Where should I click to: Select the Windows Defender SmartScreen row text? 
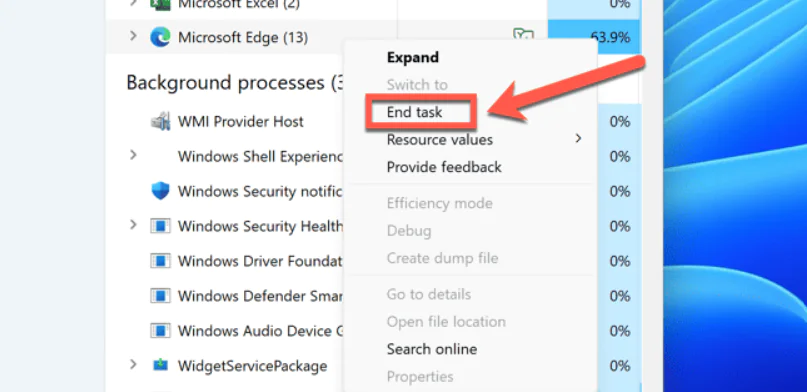point(260,296)
